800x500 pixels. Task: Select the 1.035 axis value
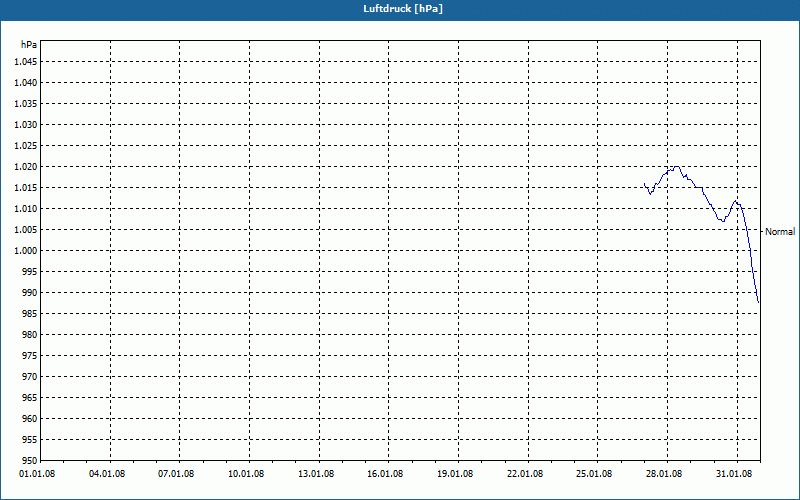26,104
